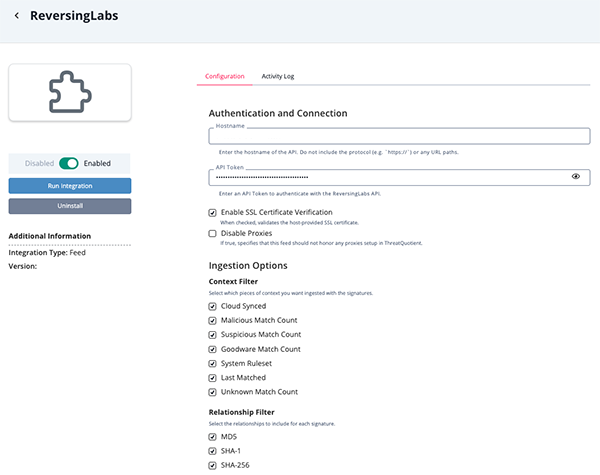Click the 'Authentication and Connection' heading
This screenshot has width=600, height=475.
coord(278,113)
